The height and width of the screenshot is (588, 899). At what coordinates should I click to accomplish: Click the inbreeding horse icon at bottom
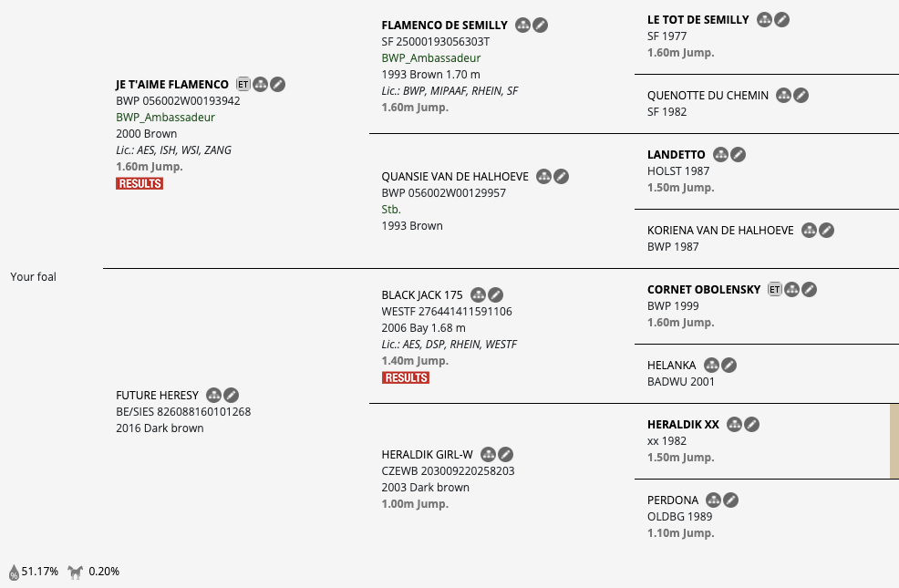pyautogui.click(x=76, y=573)
